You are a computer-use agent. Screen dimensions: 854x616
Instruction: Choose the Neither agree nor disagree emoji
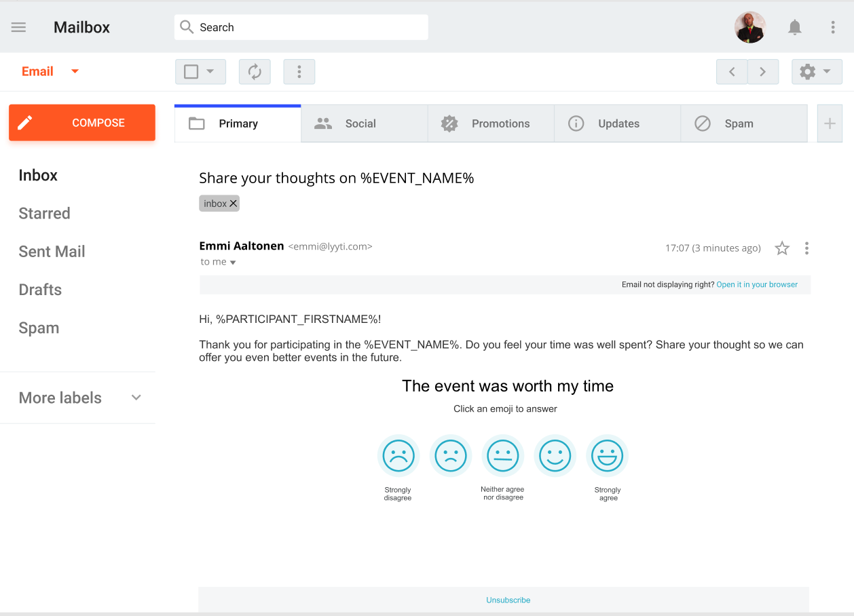point(502,455)
